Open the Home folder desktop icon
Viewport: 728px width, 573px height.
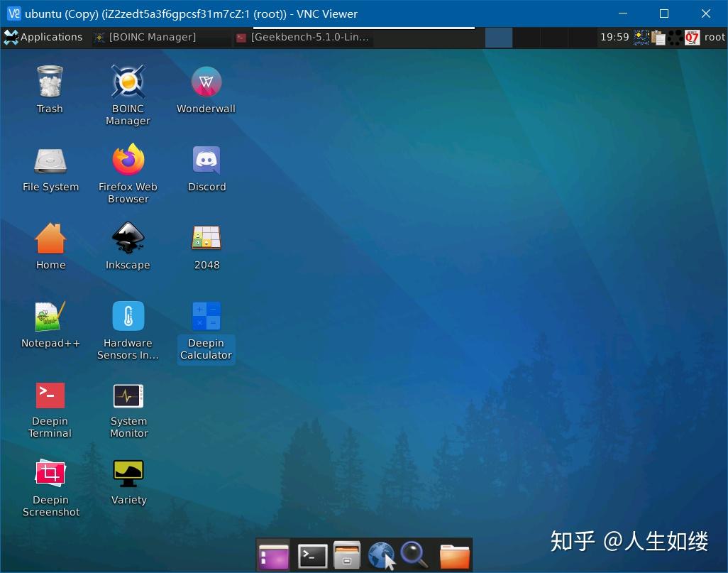click(x=50, y=246)
